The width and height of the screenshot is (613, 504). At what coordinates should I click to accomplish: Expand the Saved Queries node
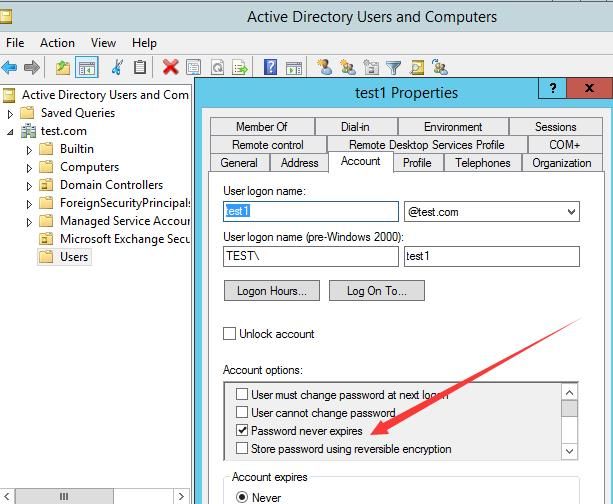click(x=10, y=114)
